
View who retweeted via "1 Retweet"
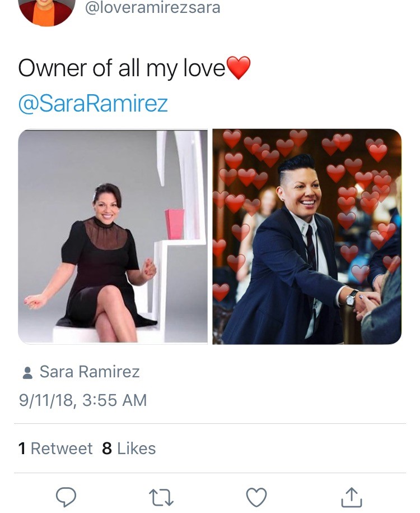(55, 449)
